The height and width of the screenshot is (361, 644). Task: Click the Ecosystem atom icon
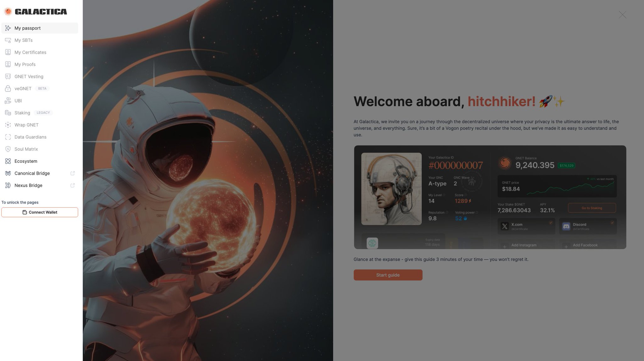pyautogui.click(x=8, y=161)
